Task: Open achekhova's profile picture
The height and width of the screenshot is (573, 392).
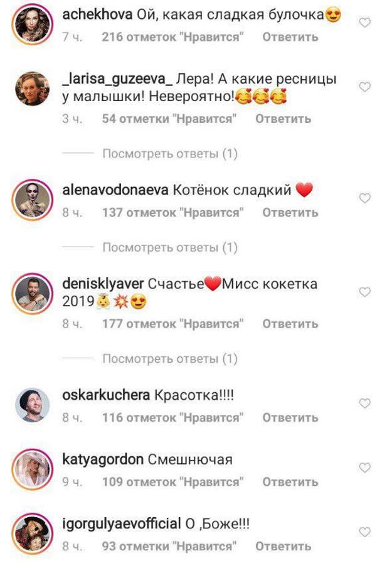Action: pos(33,24)
